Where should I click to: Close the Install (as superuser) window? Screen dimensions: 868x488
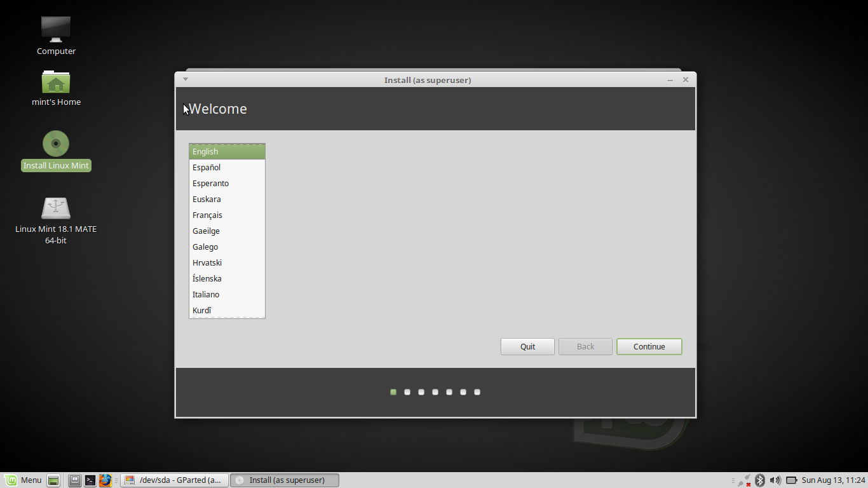click(686, 80)
